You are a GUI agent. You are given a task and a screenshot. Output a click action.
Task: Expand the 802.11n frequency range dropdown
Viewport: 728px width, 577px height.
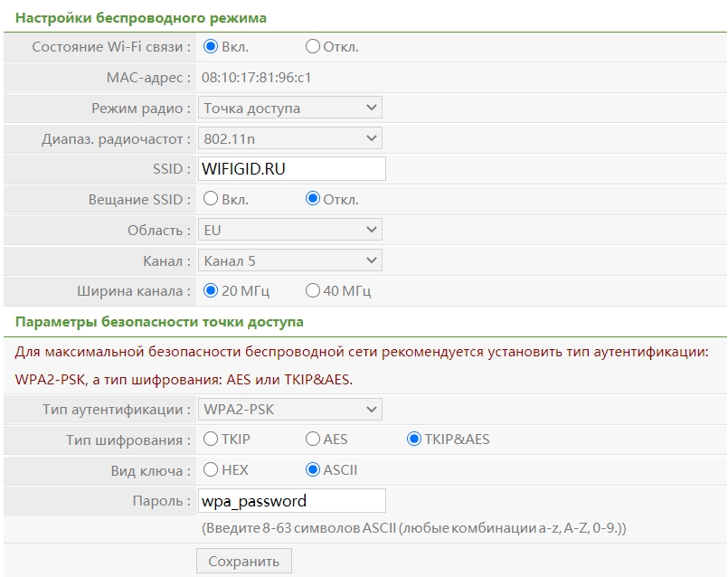tap(289, 138)
